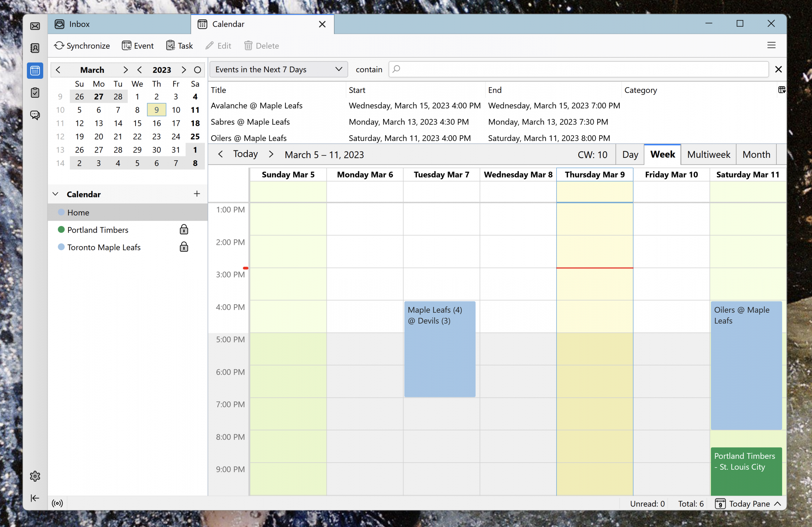Click the settings gear icon

pos(34,476)
